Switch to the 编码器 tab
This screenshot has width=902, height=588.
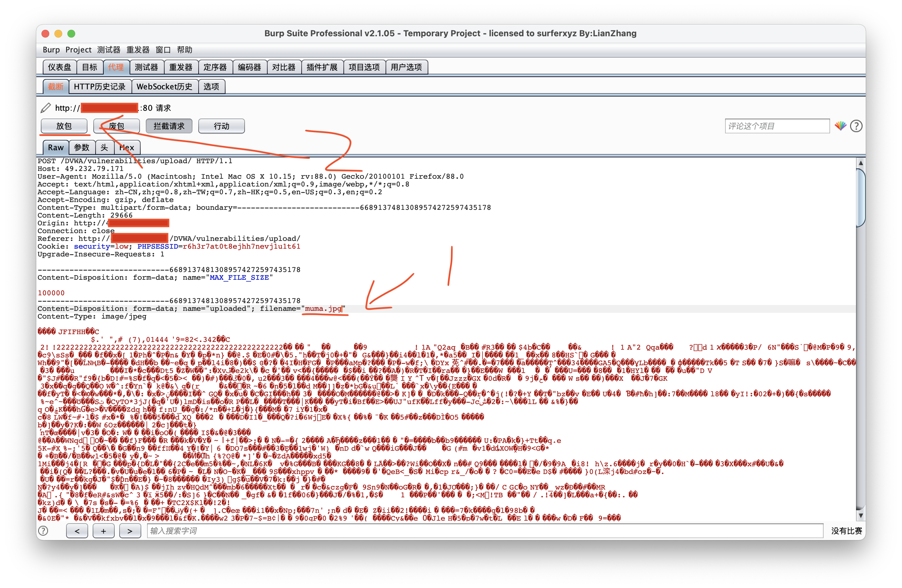pyautogui.click(x=250, y=67)
